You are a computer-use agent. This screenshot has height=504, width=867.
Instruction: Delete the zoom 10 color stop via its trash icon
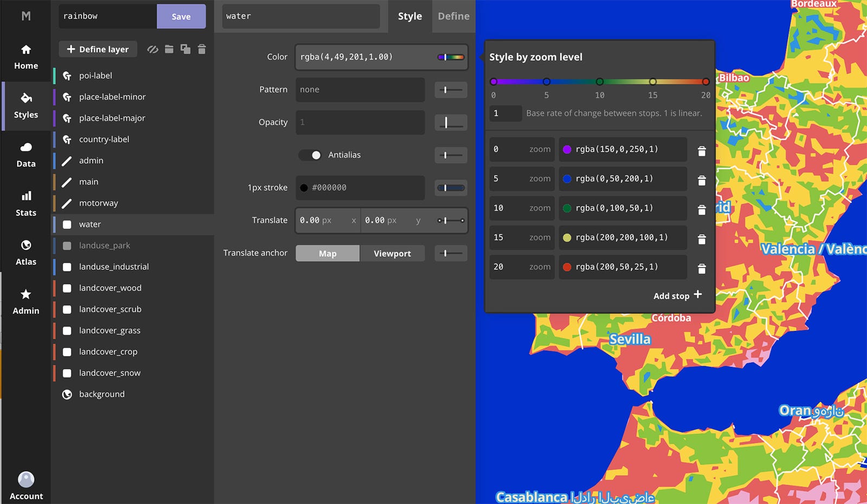point(702,209)
